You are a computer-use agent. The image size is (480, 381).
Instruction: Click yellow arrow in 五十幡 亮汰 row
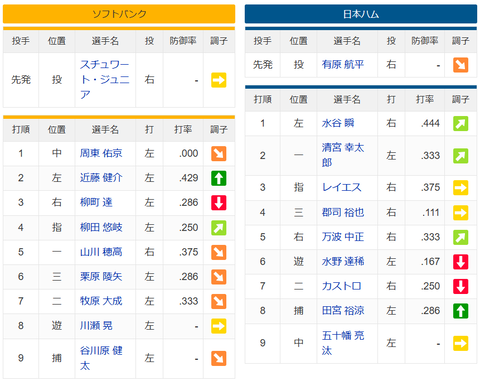[461, 343]
